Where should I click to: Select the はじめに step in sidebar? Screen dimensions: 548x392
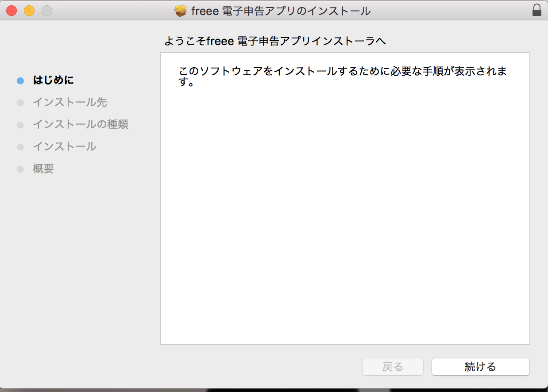coord(53,80)
